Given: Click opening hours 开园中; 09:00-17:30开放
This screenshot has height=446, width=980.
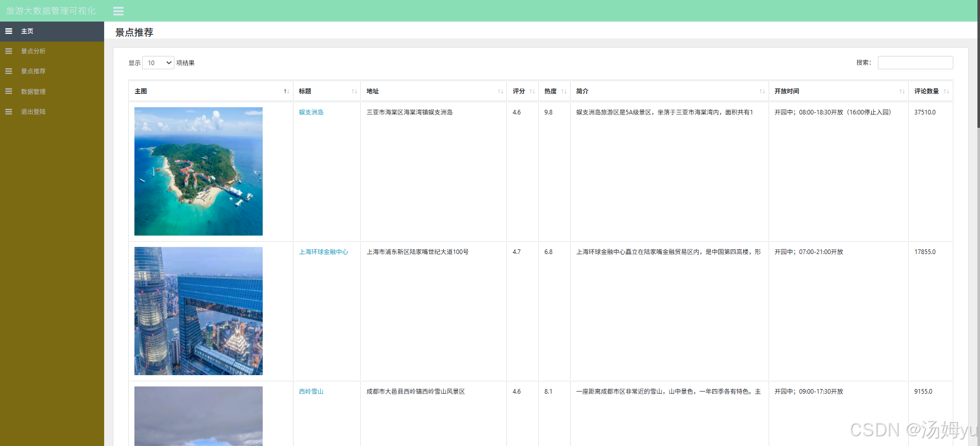Looking at the screenshot, I should tap(809, 392).
